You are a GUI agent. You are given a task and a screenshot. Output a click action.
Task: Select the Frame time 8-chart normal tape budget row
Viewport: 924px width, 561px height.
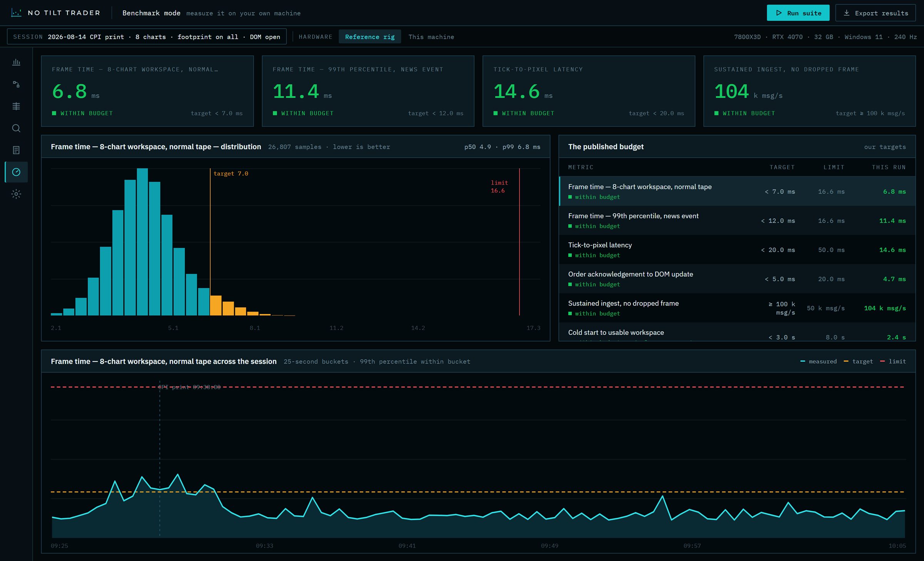(737, 191)
